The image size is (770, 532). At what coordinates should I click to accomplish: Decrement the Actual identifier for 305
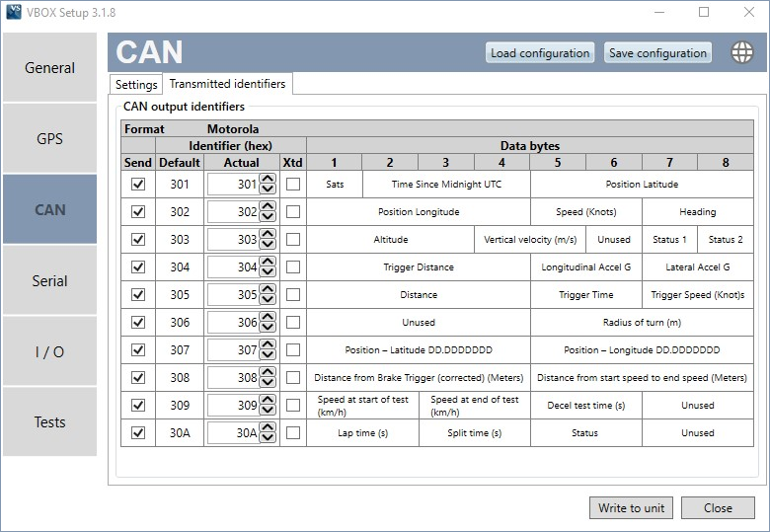tap(268, 300)
